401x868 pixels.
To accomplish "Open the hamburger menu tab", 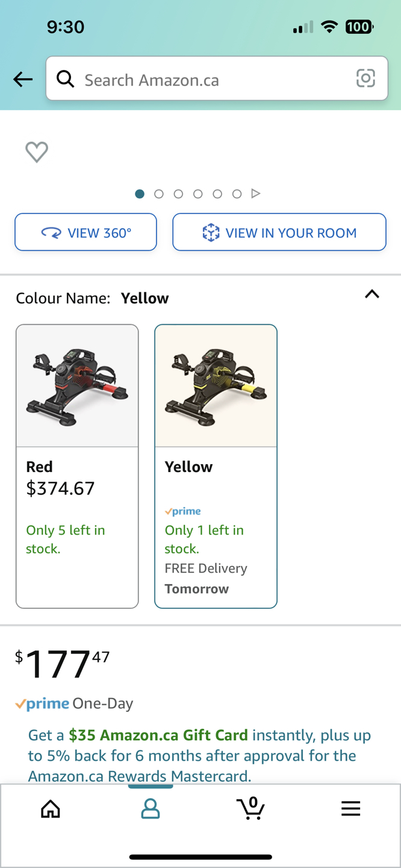I will click(350, 808).
